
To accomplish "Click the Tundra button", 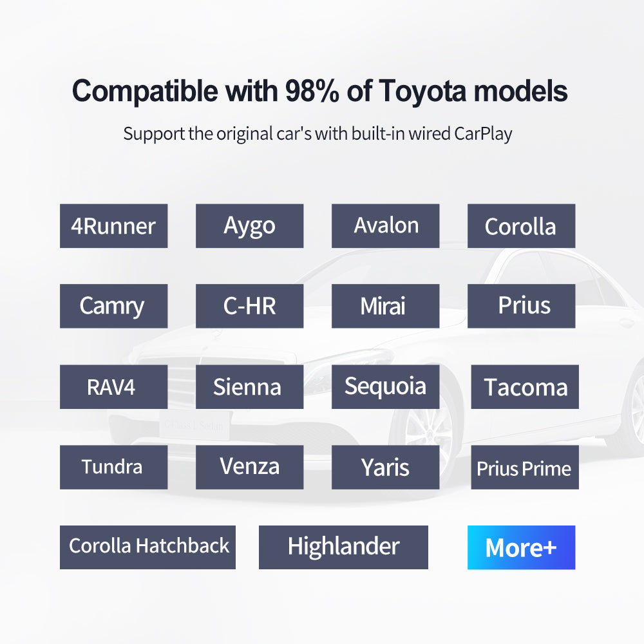I will [113, 467].
